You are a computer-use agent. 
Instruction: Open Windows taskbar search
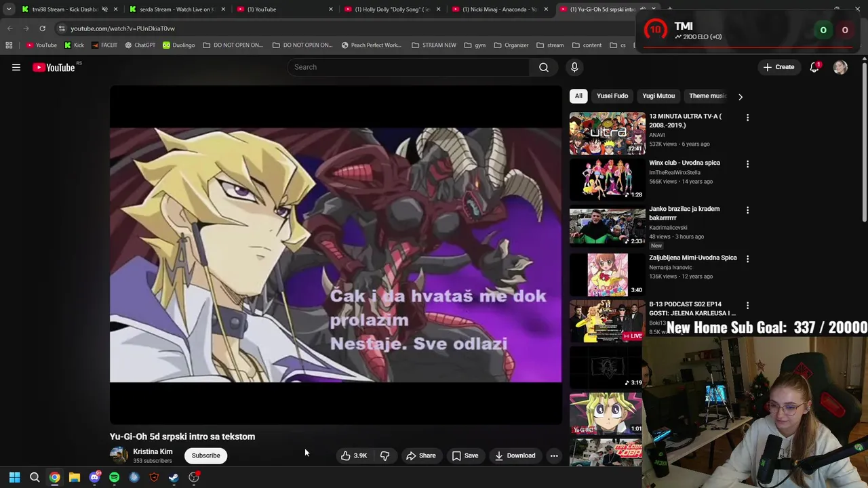point(35,477)
